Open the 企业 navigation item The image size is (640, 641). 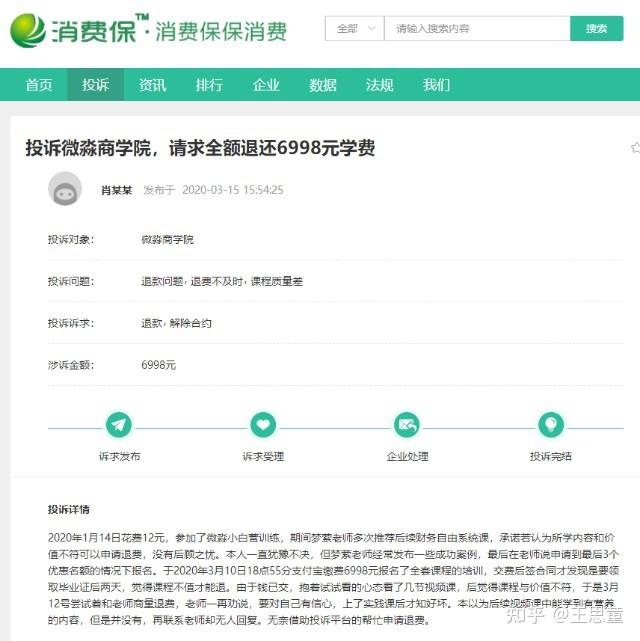[x=266, y=85]
